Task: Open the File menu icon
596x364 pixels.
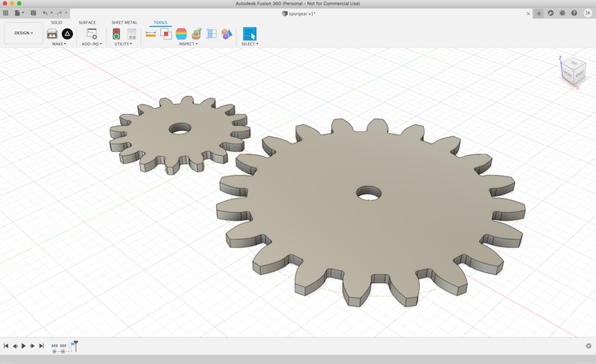Action: [x=17, y=13]
